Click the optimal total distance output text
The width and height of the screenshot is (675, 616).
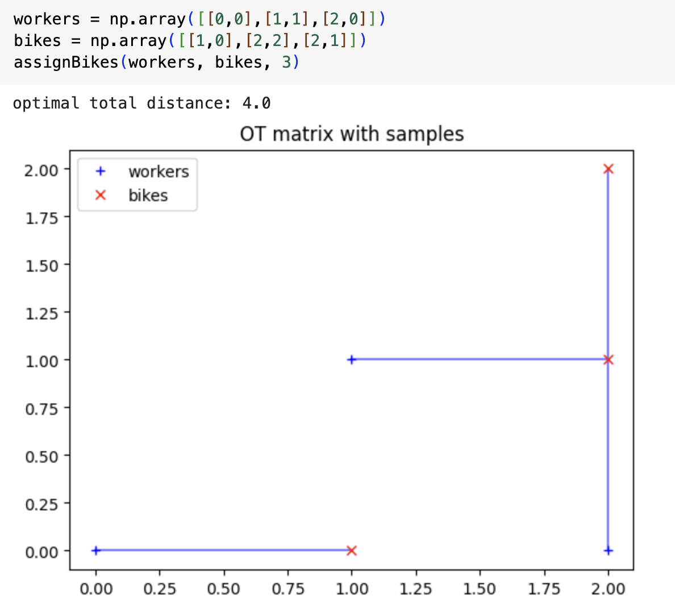[141, 103]
